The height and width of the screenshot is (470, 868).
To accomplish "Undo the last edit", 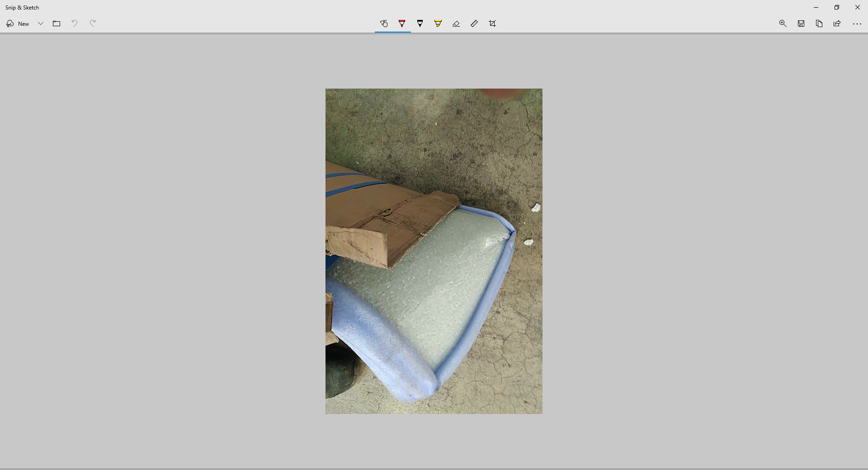I will [x=75, y=23].
